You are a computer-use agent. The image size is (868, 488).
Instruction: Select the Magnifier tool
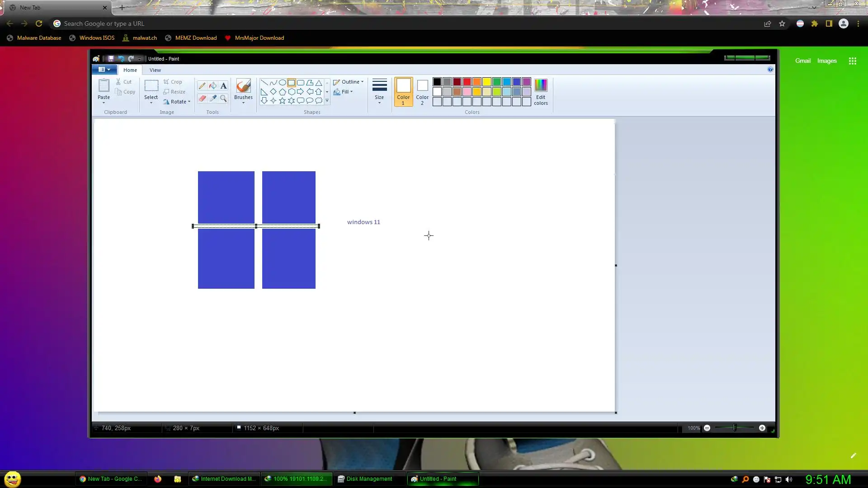(223, 98)
